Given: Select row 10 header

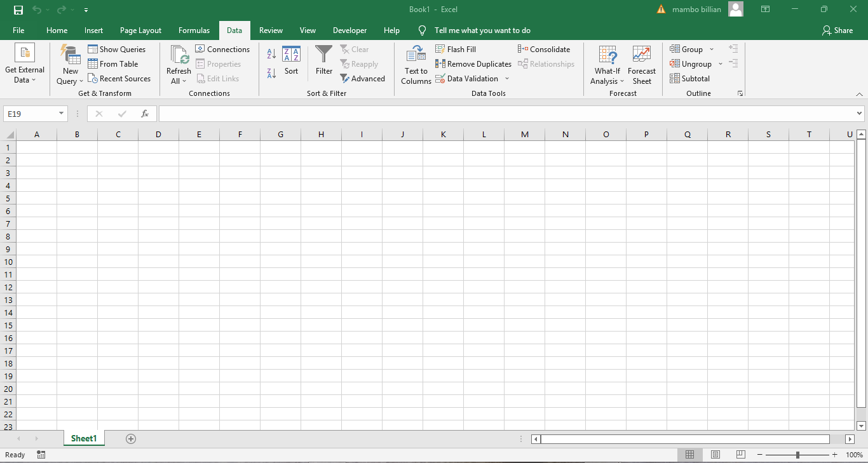Looking at the screenshot, I should 8,262.
